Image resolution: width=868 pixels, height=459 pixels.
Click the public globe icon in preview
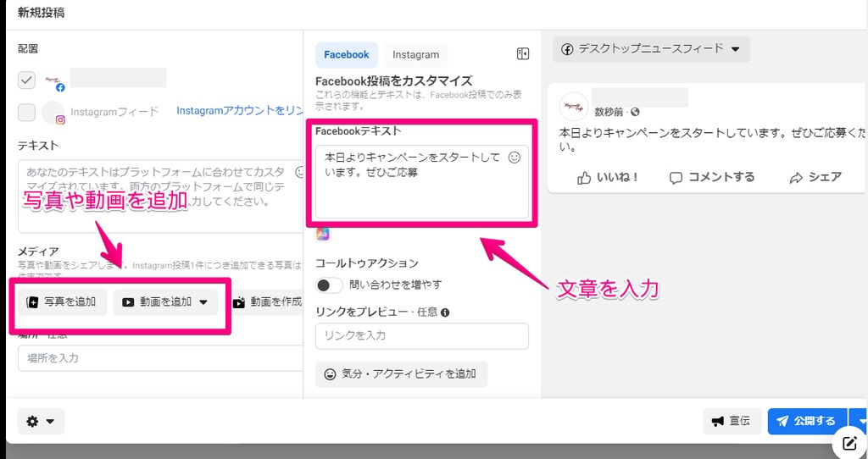635,113
